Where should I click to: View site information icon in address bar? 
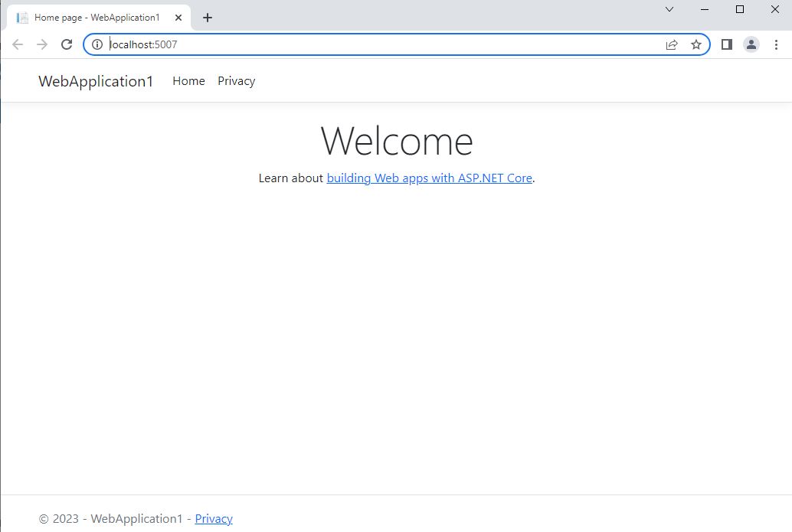[97, 44]
